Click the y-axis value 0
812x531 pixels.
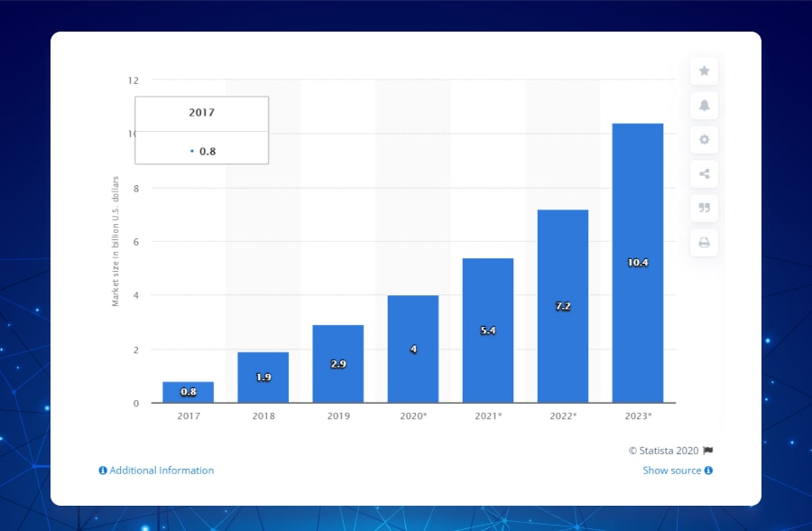click(x=136, y=404)
